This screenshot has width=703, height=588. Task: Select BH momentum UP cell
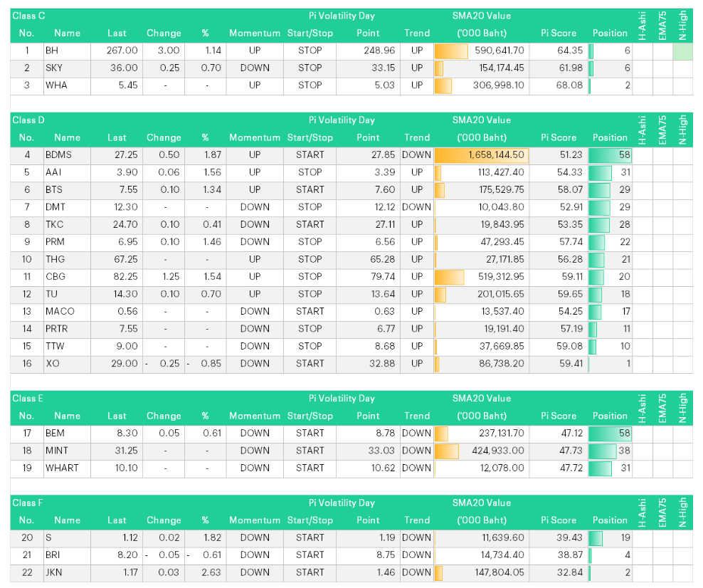(255, 51)
